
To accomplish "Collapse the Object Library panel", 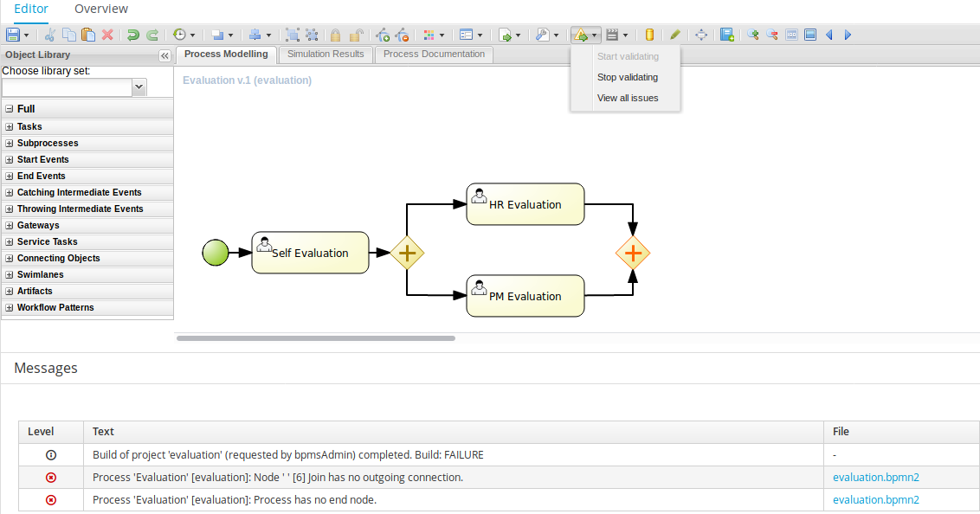I will 164,55.
